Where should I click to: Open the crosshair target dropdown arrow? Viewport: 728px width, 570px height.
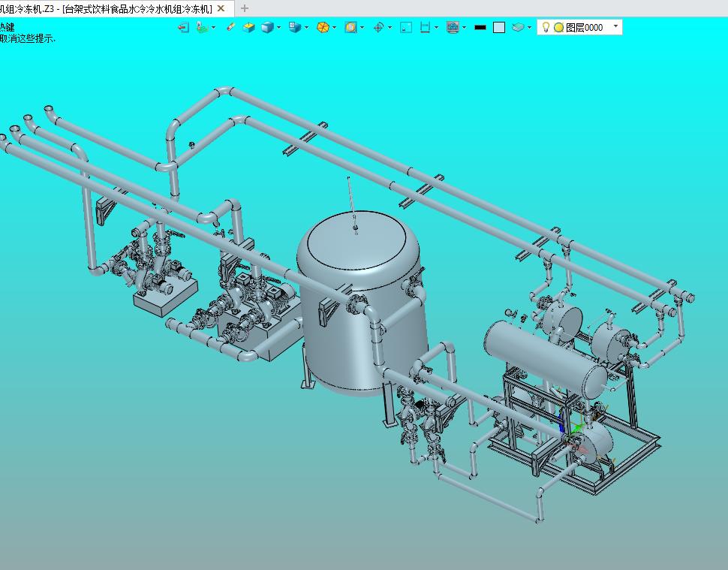390,27
